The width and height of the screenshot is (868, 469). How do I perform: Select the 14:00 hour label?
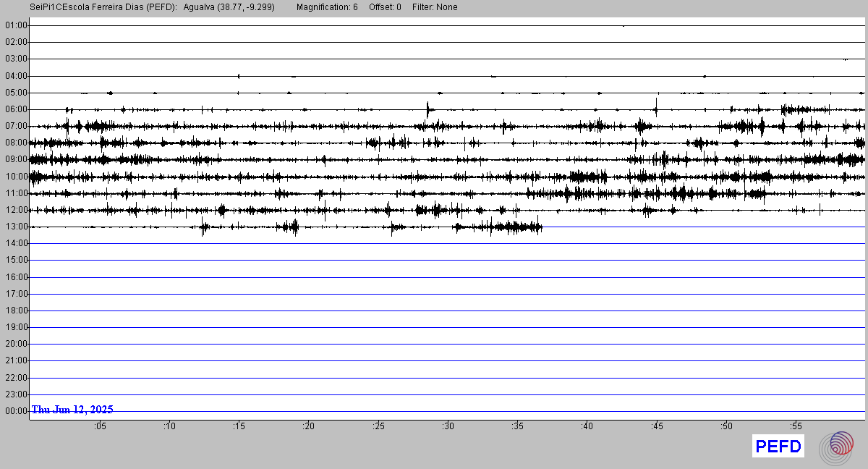click(16, 244)
